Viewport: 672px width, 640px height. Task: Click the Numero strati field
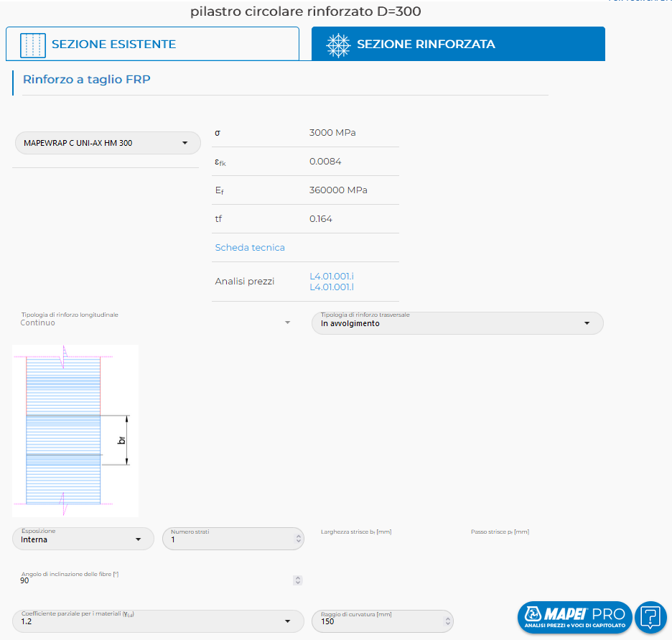[x=233, y=539]
